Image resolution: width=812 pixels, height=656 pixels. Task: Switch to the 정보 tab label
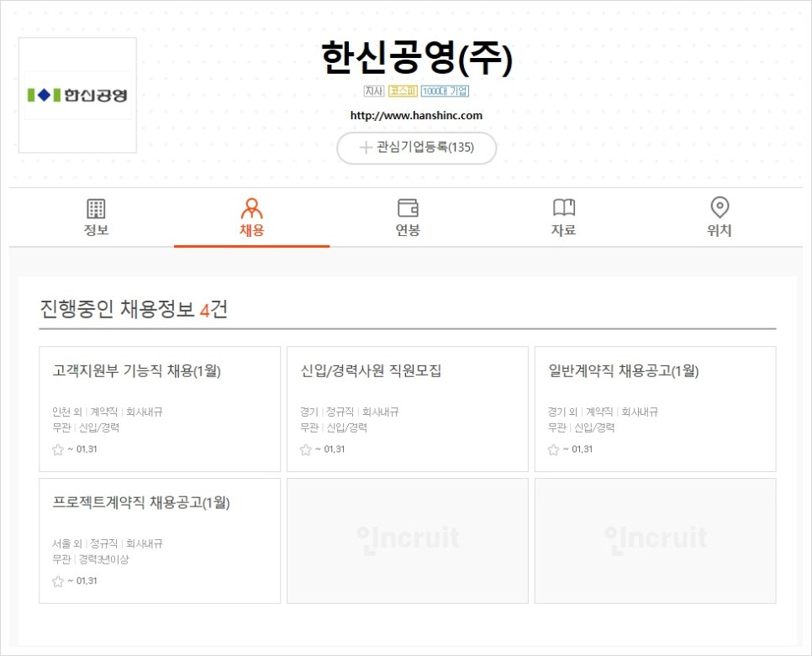(97, 230)
